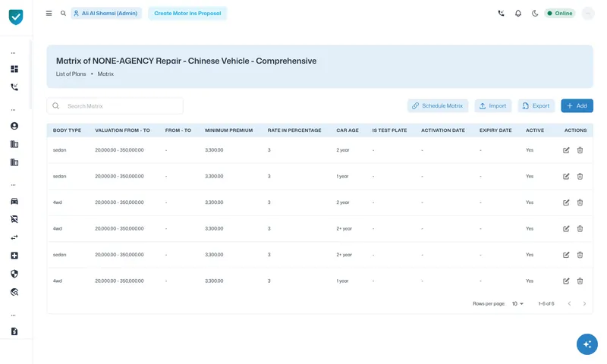Screen dimensions: 607x364
Task: Click Create Motor Ins Proposal
Action: coord(187,13)
